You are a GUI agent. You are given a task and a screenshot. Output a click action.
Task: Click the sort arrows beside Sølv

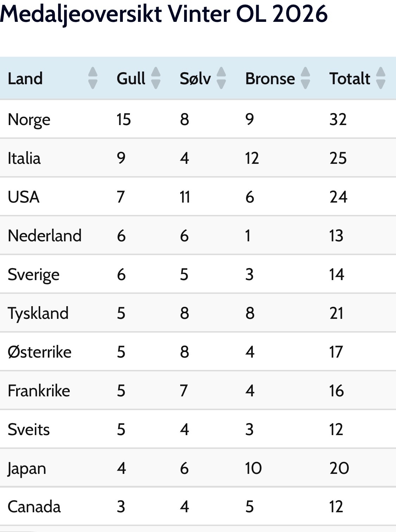(x=221, y=78)
